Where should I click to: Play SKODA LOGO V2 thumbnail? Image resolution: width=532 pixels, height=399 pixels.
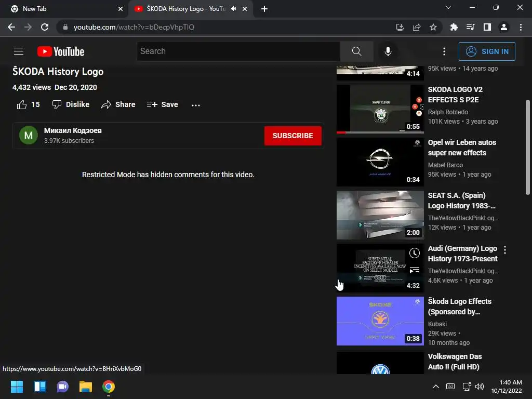380,109
